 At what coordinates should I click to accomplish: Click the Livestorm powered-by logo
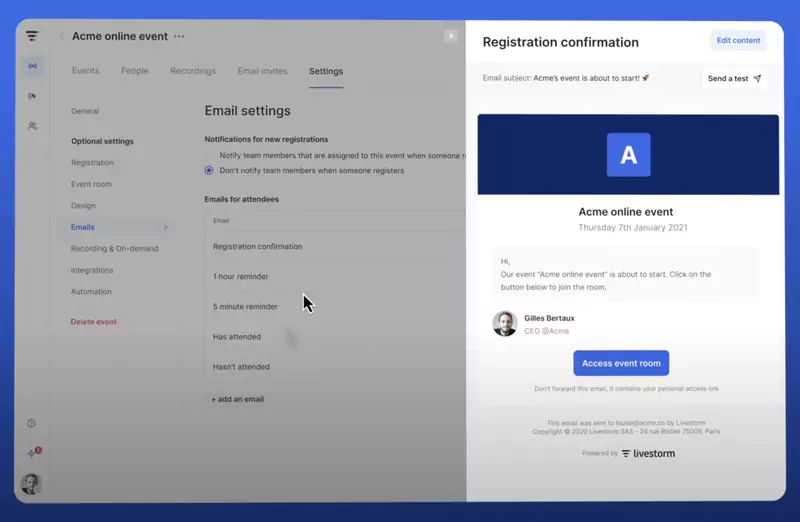click(x=648, y=453)
